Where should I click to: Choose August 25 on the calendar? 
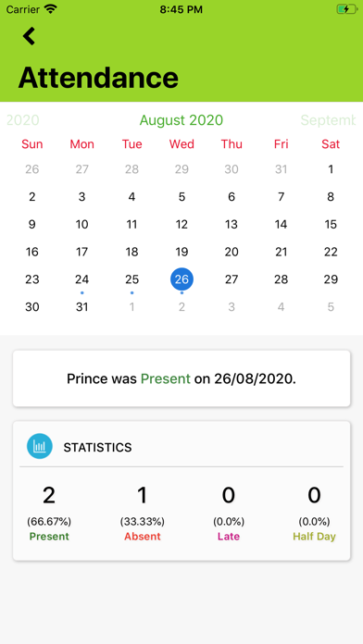pos(132,279)
